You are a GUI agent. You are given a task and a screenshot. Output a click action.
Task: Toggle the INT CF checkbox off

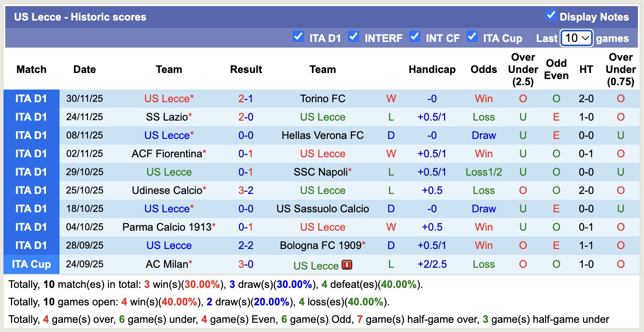click(415, 38)
